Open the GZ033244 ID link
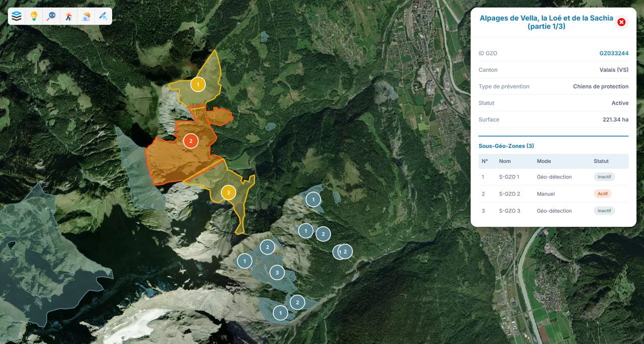 pos(613,53)
